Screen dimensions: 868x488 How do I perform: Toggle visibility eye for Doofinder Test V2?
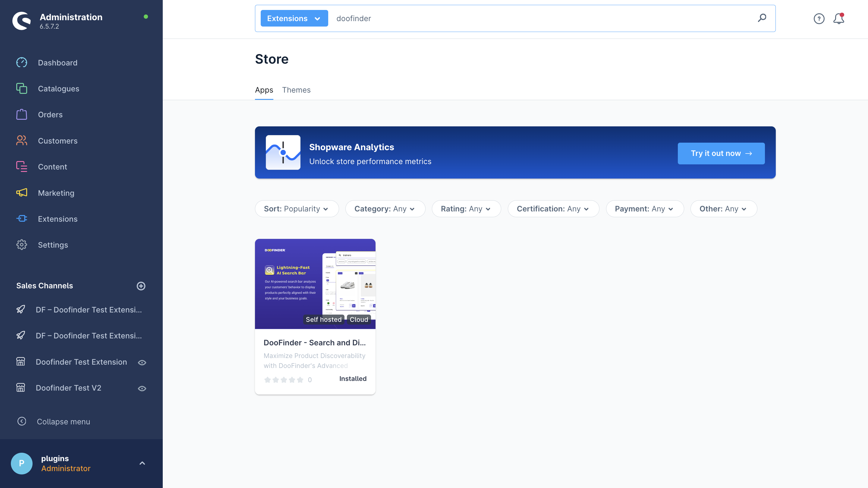click(x=142, y=388)
